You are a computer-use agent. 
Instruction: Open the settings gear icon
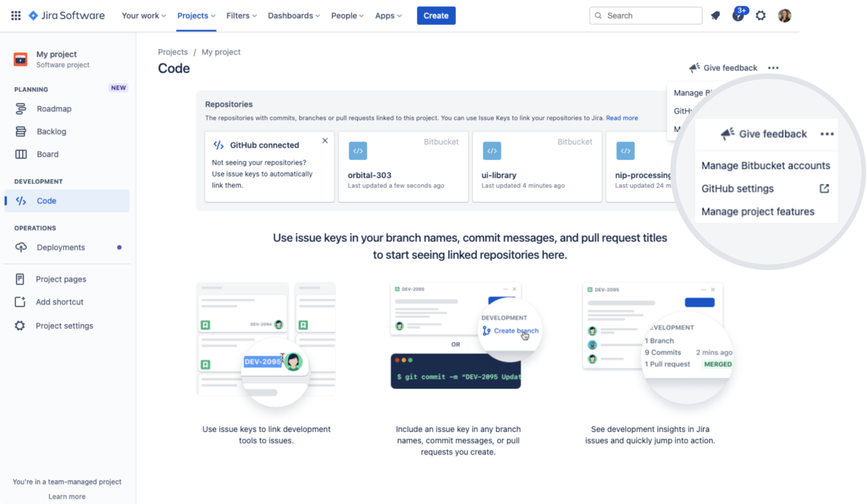pyautogui.click(x=761, y=15)
